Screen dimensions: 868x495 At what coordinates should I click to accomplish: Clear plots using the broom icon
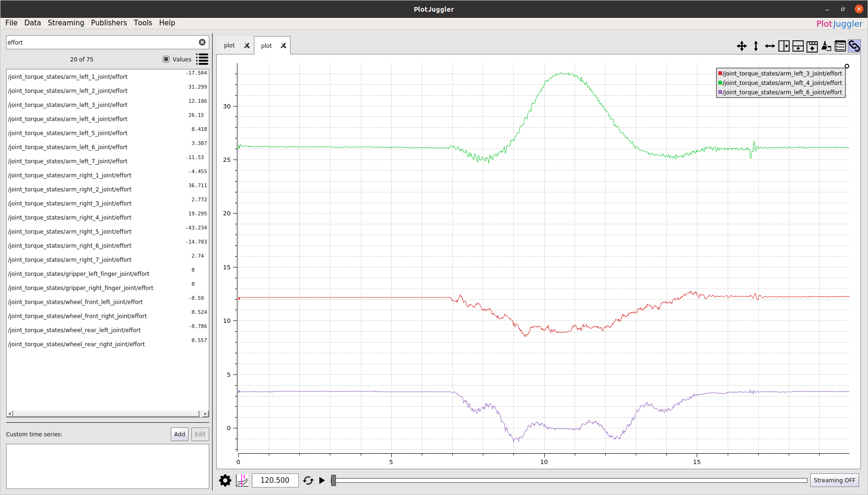(x=826, y=46)
